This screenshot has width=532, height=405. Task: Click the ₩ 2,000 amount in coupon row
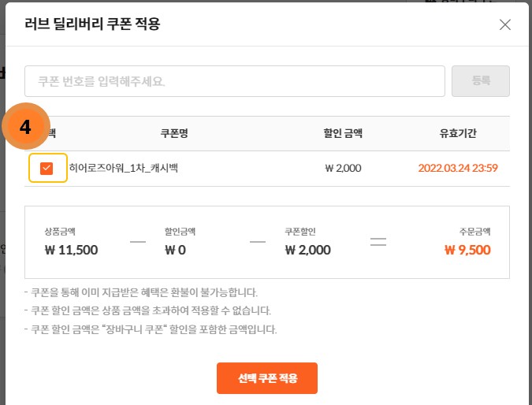[x=343, y=168]
